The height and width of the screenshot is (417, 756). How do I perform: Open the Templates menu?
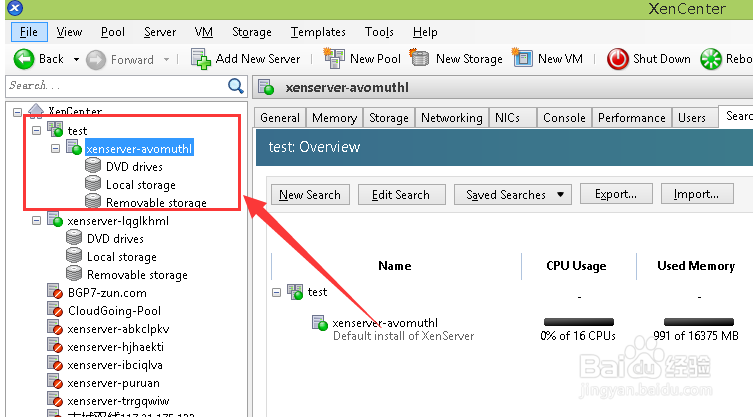tap(318, 32)
